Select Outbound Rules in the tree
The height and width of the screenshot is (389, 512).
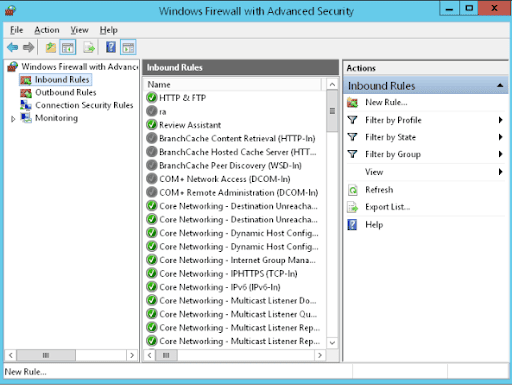pyautogui.click(x=66, y=92)
